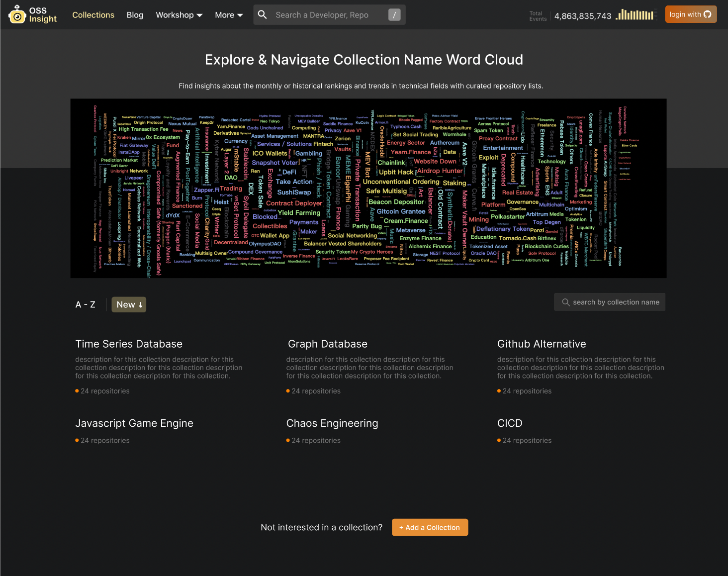Click 'Airdrop Hunter' in the word cloud
The height and width of the screenshot is (576, 728).
point(440,171)
